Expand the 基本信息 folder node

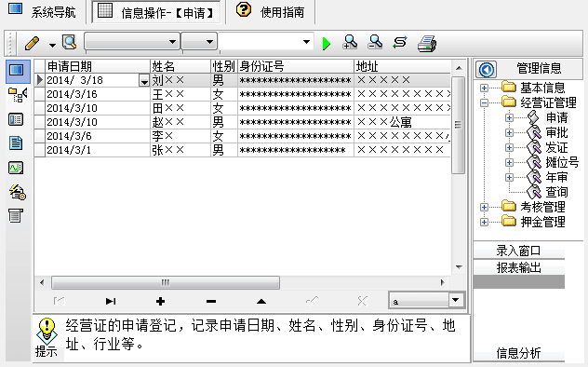coord(484,88)
